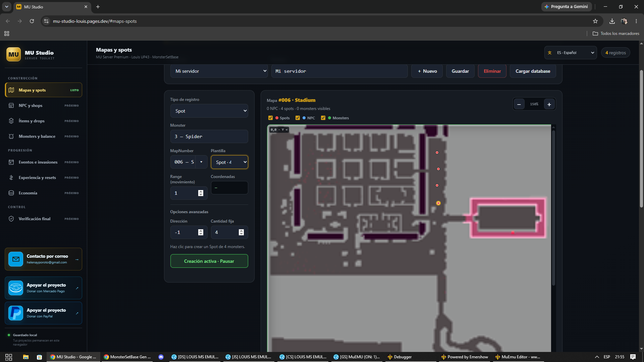Open Chrome downloads icon
This screenshot has height=362, width=644.
point(612,21)
